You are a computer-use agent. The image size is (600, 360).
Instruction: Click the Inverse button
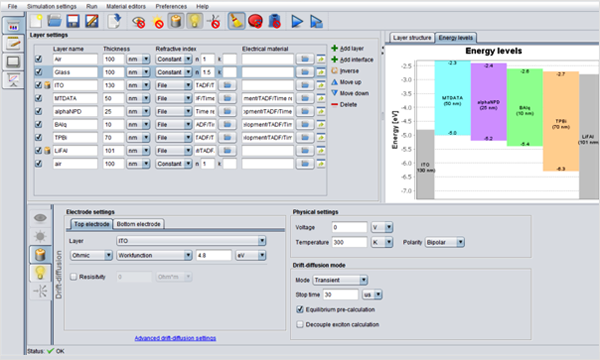pos(345,71)
